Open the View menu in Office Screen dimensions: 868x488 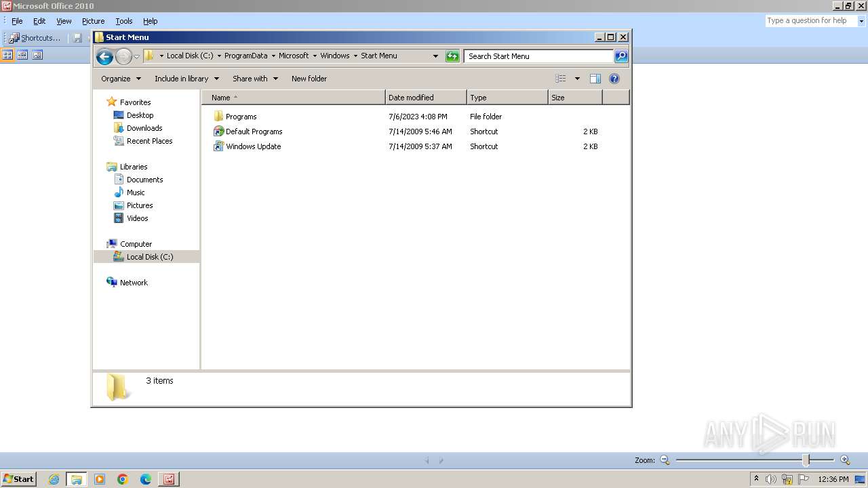64,21
